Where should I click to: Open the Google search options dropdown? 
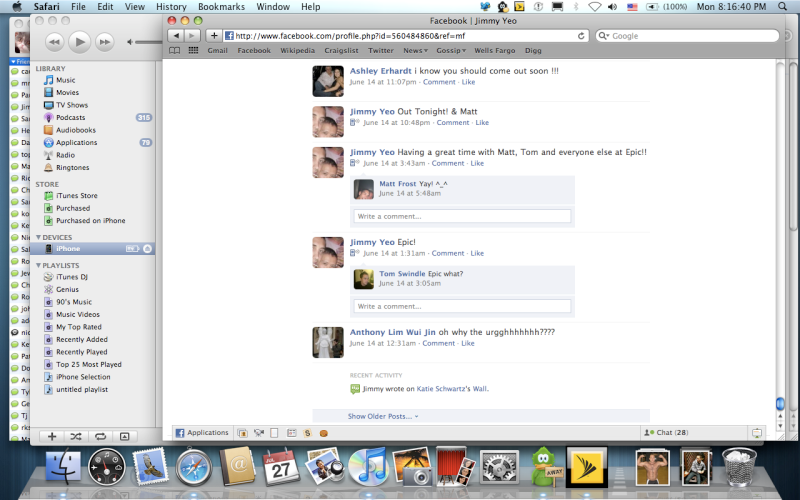[x=604, y=36]
